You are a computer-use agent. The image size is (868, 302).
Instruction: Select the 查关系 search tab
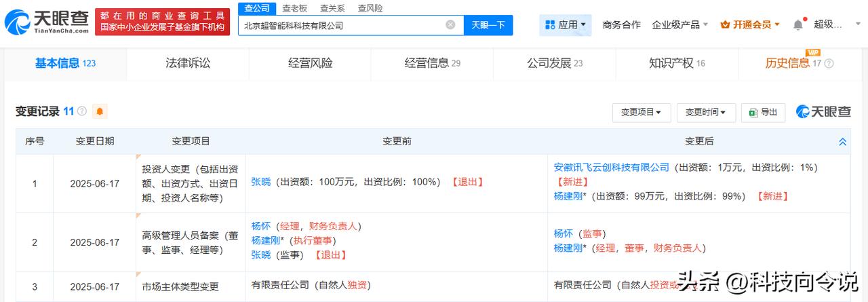pyautogui.click(x=332, y=8)
